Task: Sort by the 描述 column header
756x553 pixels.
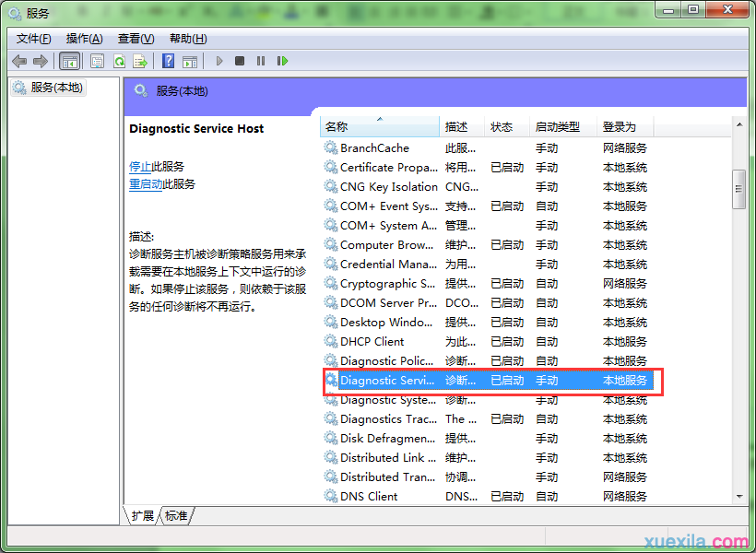Action: 462,127
